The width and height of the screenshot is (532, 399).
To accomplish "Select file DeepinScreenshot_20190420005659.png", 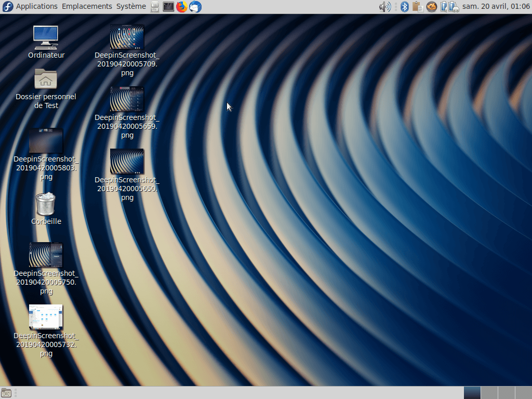I will pyautogui.click(x=127, y=113).
